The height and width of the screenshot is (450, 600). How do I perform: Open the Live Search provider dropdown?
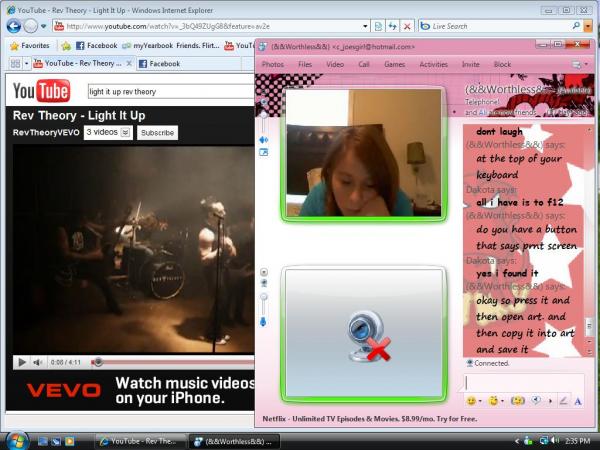point(588,26)
